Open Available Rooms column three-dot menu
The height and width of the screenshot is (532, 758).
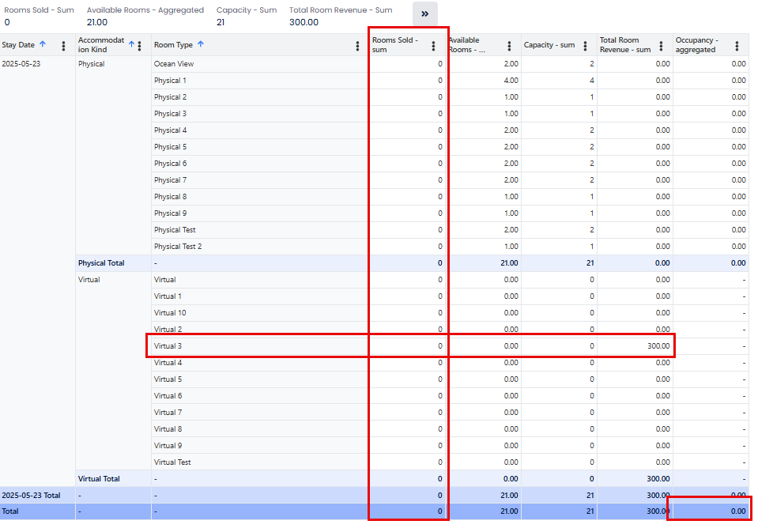coord(509,46)
